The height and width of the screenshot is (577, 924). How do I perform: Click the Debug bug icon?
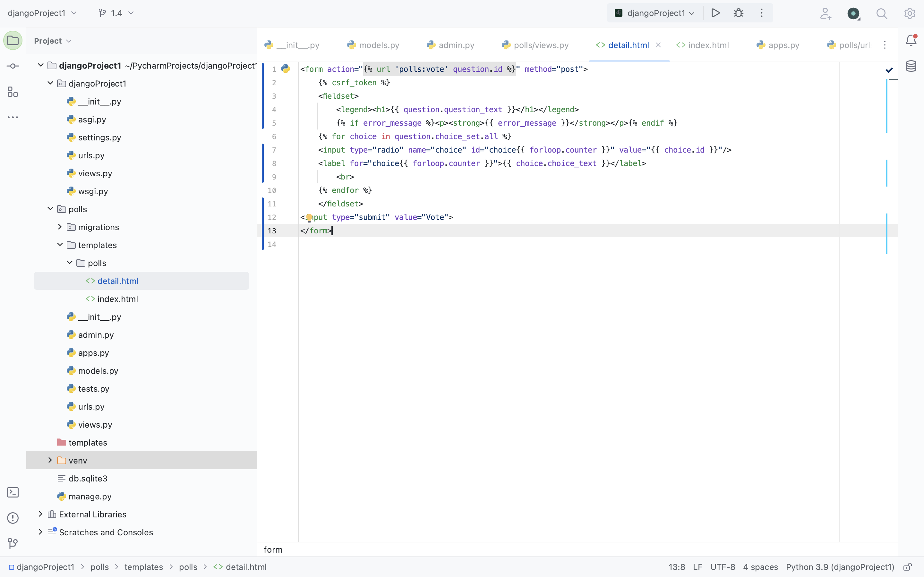pos(739,13)
